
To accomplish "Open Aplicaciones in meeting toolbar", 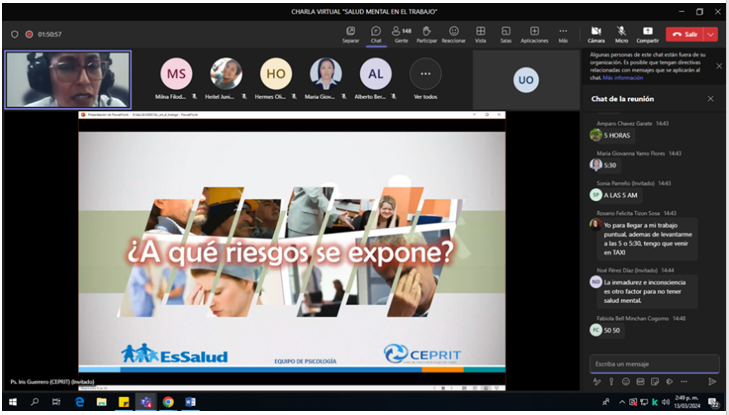I will coord(534,34).
